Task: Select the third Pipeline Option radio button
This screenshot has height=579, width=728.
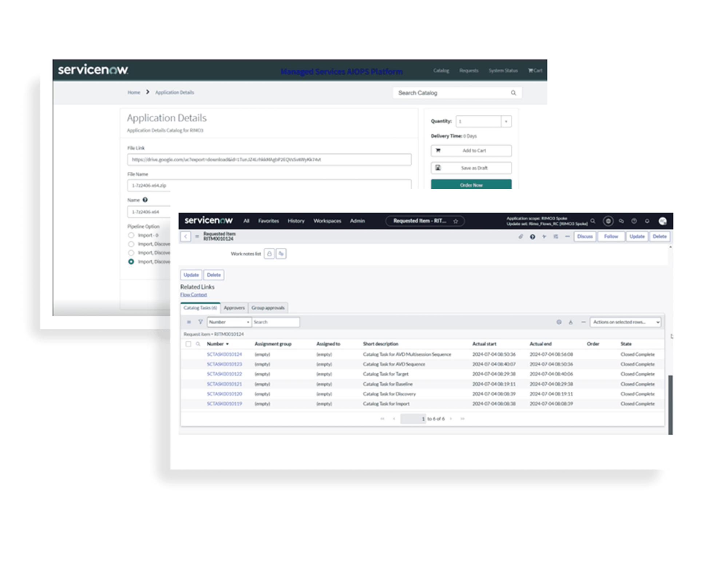Action: click(x=131, y=253)
